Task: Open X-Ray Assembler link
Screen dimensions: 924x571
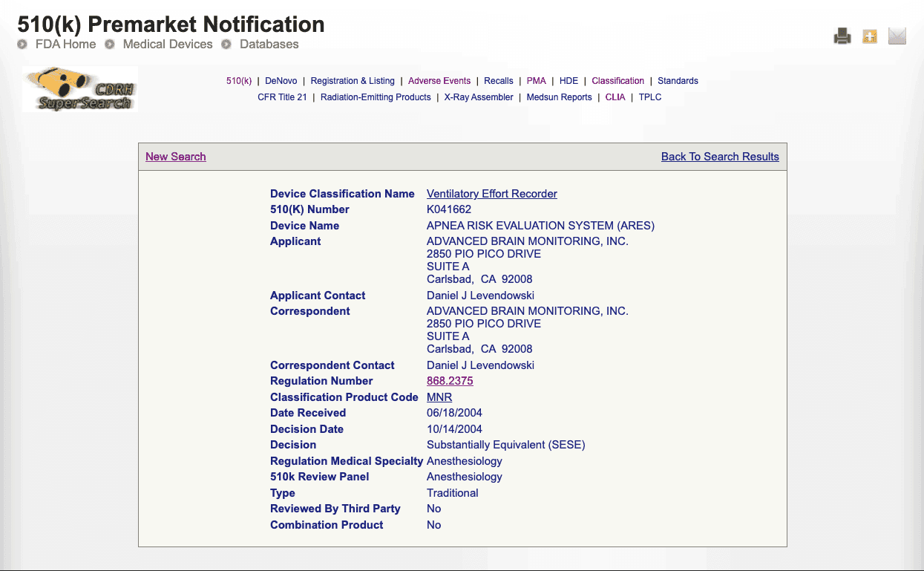Action: pos(479,97)
